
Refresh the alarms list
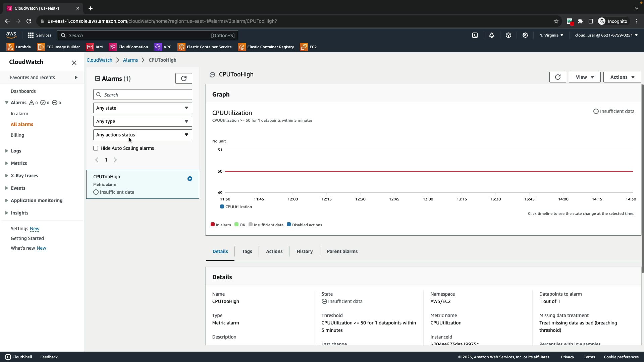pyautogui.click(x=184, y=78)
